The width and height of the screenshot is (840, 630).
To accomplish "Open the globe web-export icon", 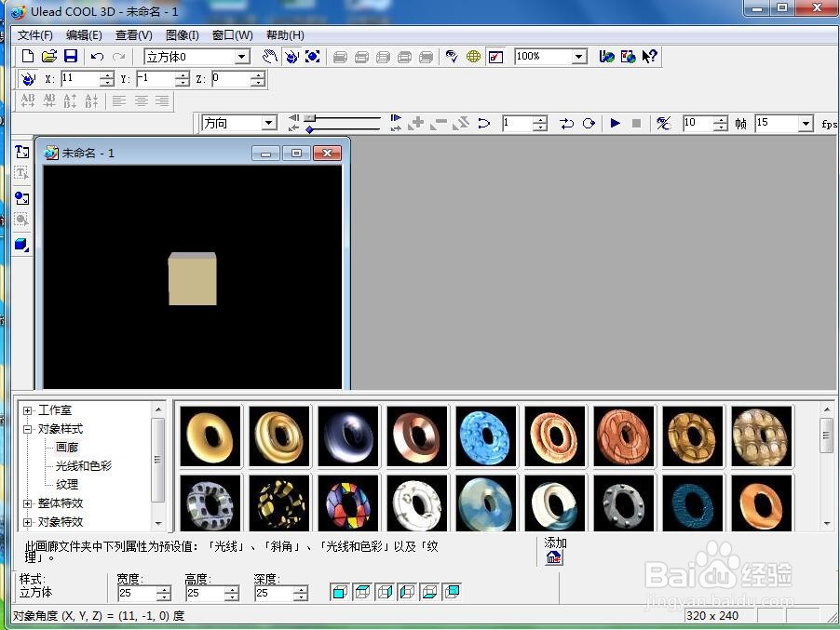I will pos(473,56).
